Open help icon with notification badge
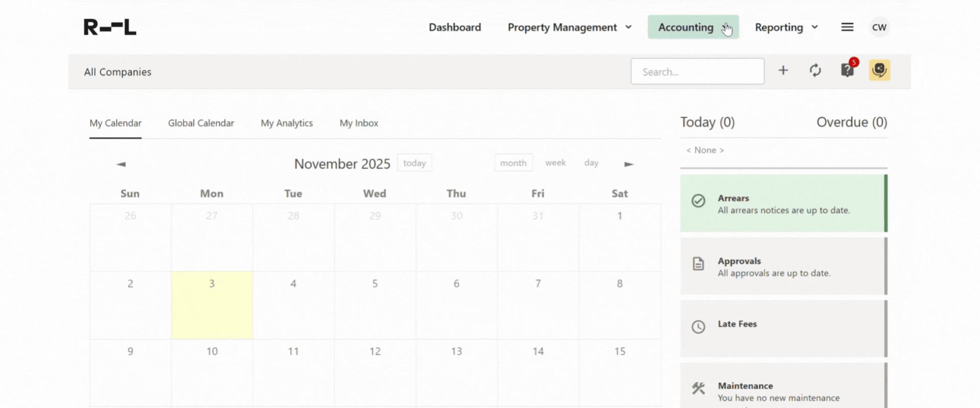The image size is (980, 408). click(x=847, y=70)
